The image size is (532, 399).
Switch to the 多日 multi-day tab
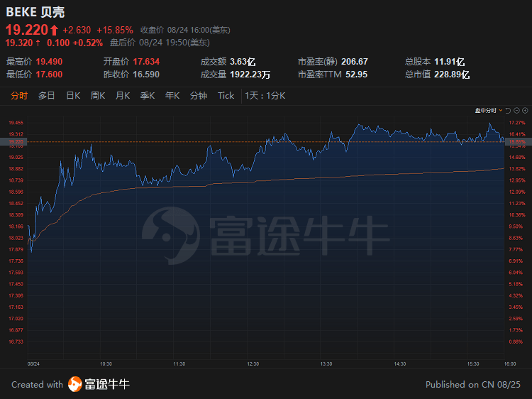[47, 96]
